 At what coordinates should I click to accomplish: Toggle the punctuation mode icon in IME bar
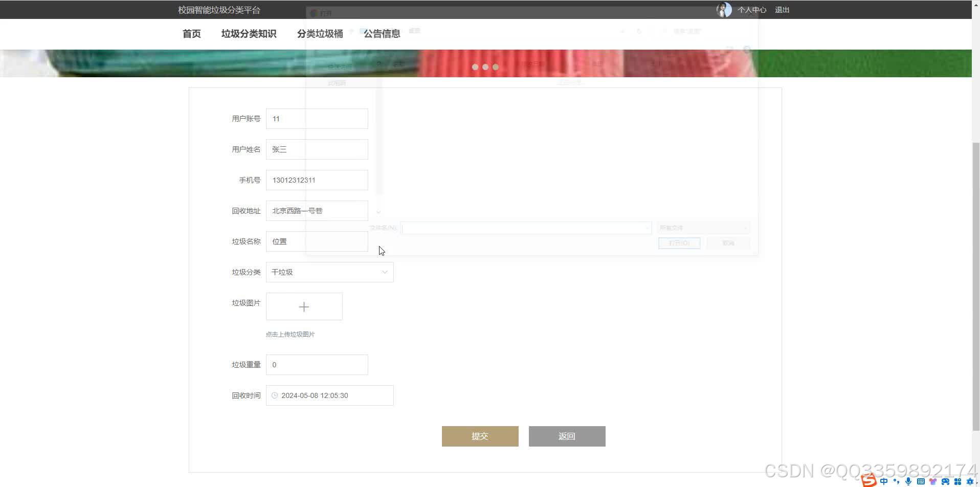896,481
